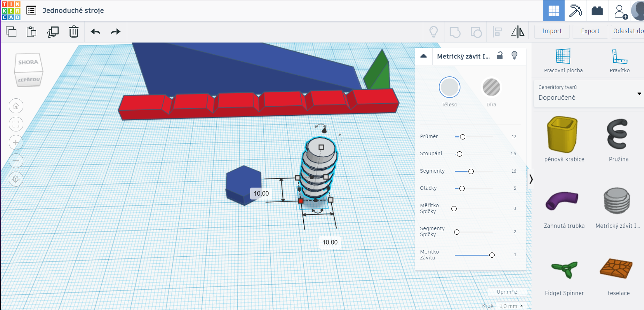Click the Segmenty Špičky slider handle
644x310 pixels.
(x=457, y=232)
